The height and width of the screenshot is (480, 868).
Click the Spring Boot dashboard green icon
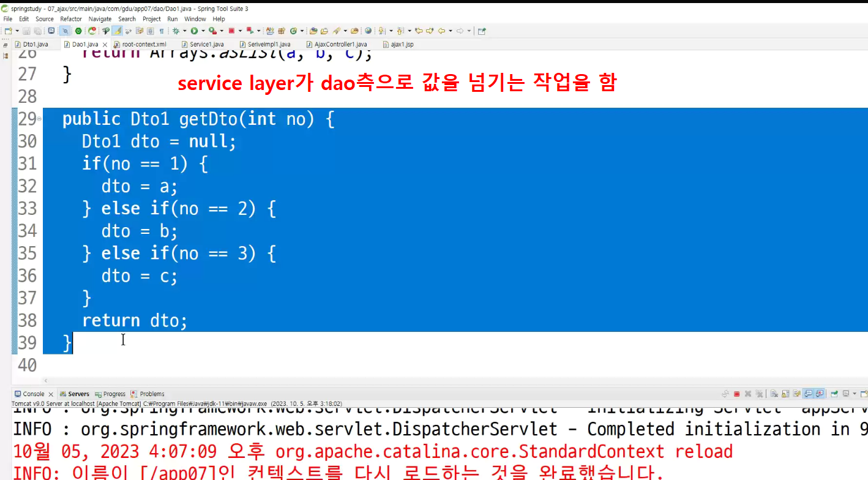pos(78,31)
